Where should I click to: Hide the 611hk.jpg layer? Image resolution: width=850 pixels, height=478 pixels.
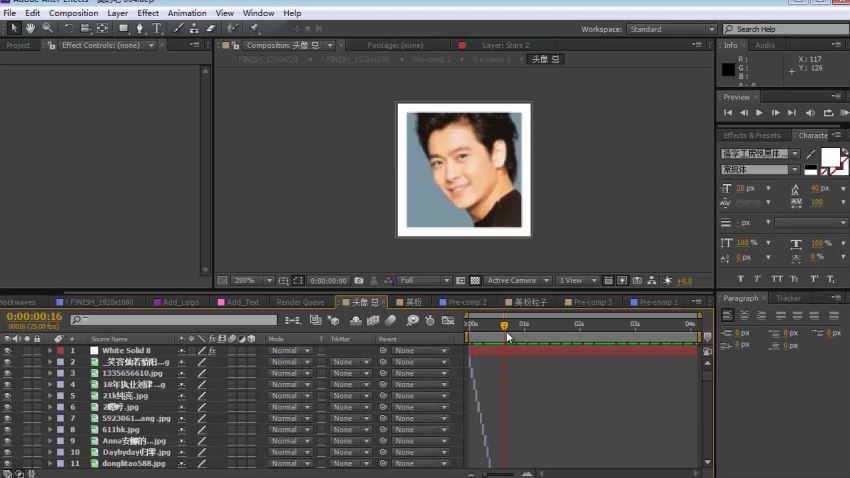tap(7, 430)
